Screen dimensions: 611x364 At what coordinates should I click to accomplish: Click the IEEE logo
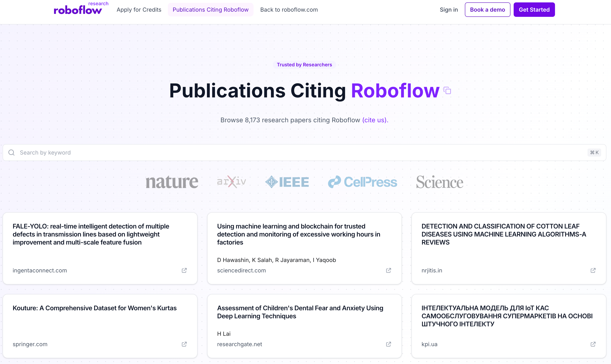point(287,182)
